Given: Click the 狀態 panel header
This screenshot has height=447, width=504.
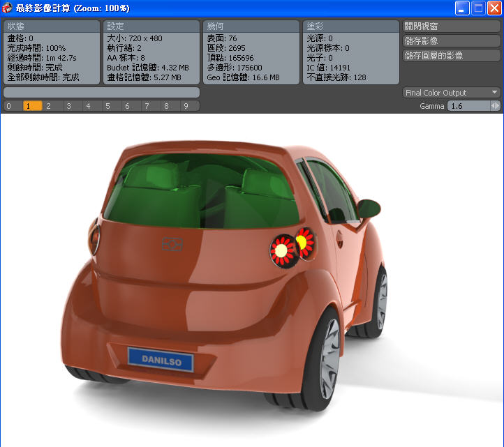Looking at the screenshot, I should (x=52, y=26).
